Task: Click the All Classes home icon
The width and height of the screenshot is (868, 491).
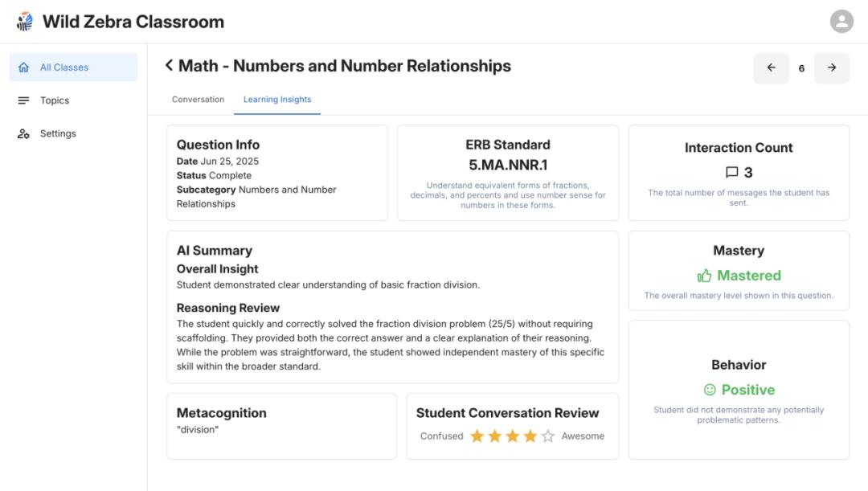Action: pyautogui.click(x=23, y=68)
